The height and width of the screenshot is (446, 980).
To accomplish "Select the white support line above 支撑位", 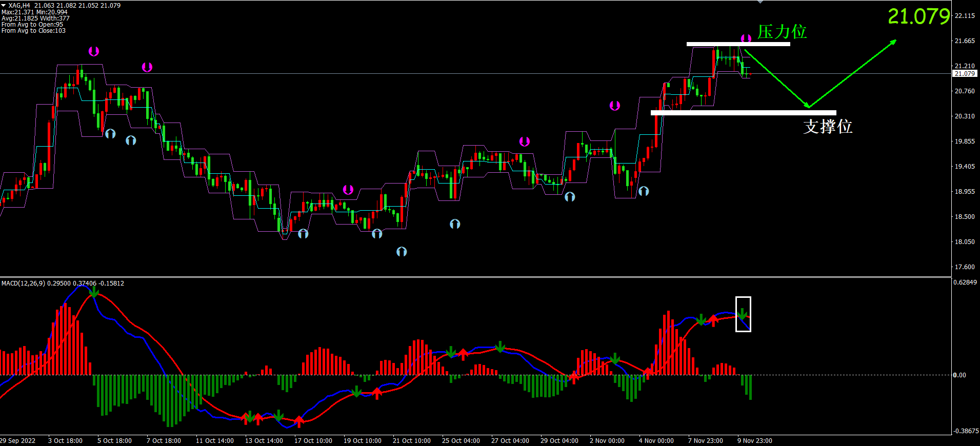I will click(743, 113).
